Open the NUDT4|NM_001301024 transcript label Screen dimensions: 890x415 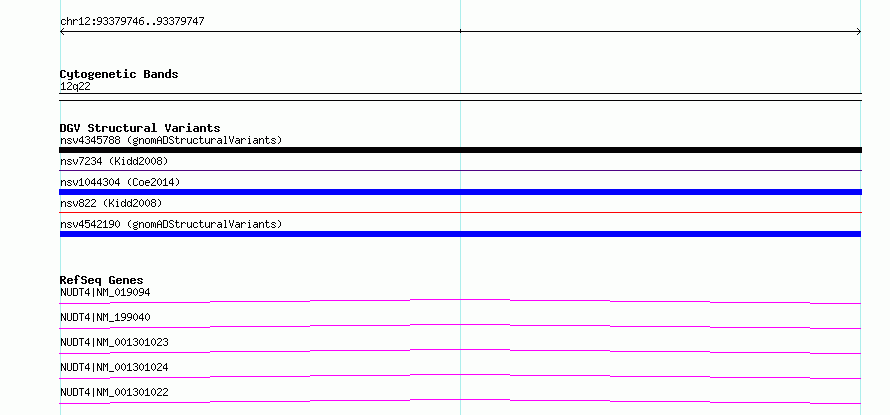pyautogui.click(x=114, y=367)
